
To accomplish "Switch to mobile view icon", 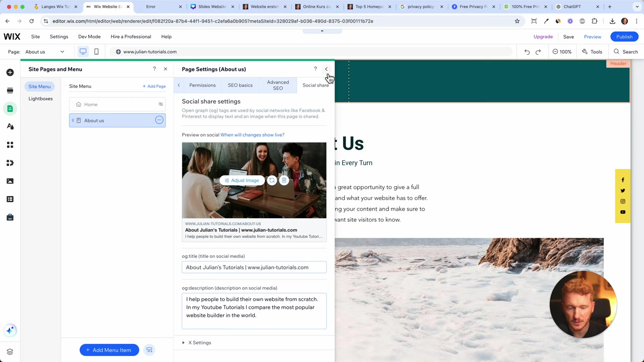I will pyautogui.click(x=96, y=51).
